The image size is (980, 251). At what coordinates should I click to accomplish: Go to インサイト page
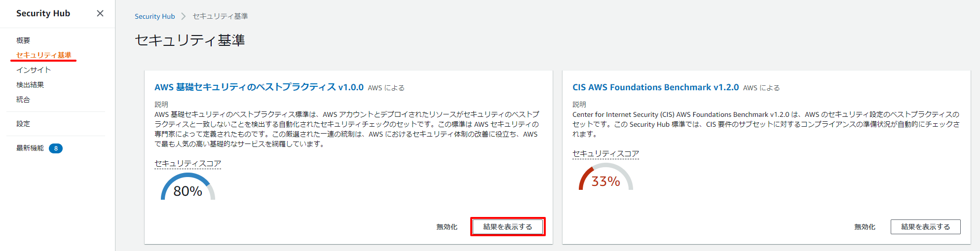point(34,70)
